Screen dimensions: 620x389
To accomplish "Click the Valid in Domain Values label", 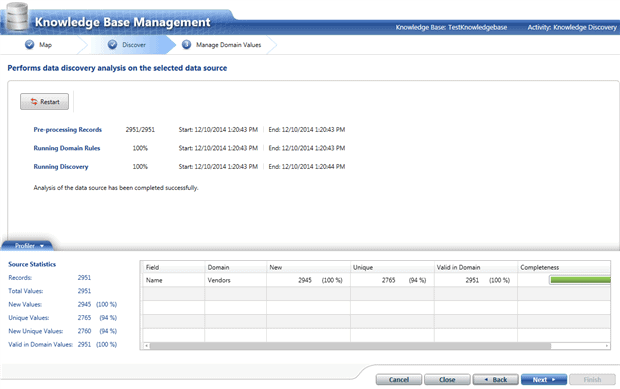I will pos(40,345).
